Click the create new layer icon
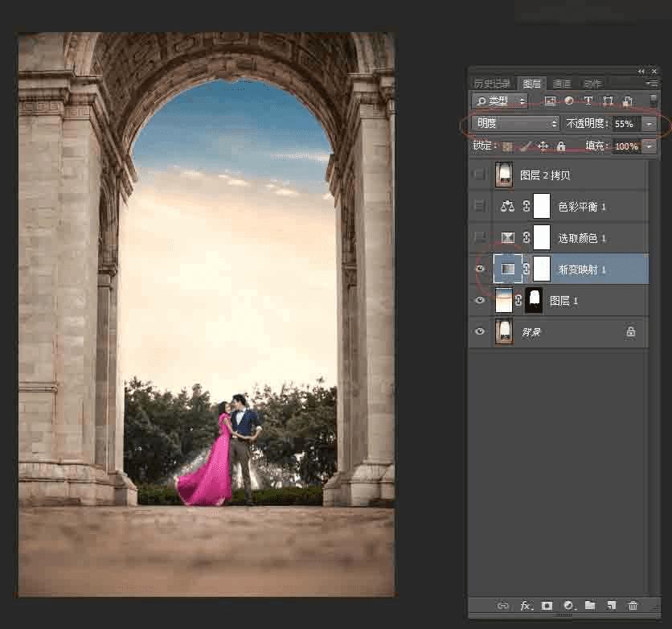Viewport: 672px width, 629px height. point(611,606)
